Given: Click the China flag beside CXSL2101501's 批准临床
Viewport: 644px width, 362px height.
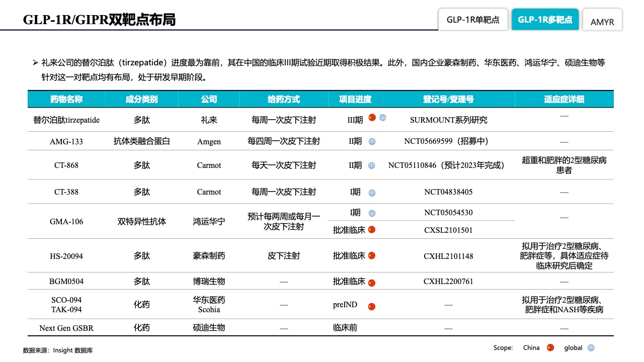Looking at the screenshot, I should [x=372, y=230].
